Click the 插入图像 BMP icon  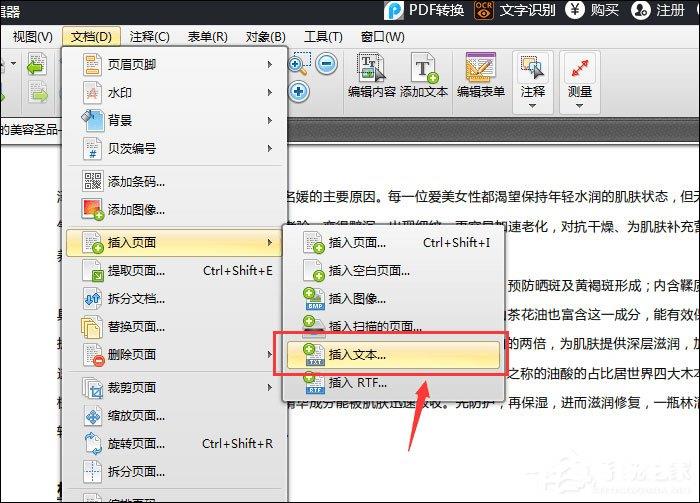(314, 299)
